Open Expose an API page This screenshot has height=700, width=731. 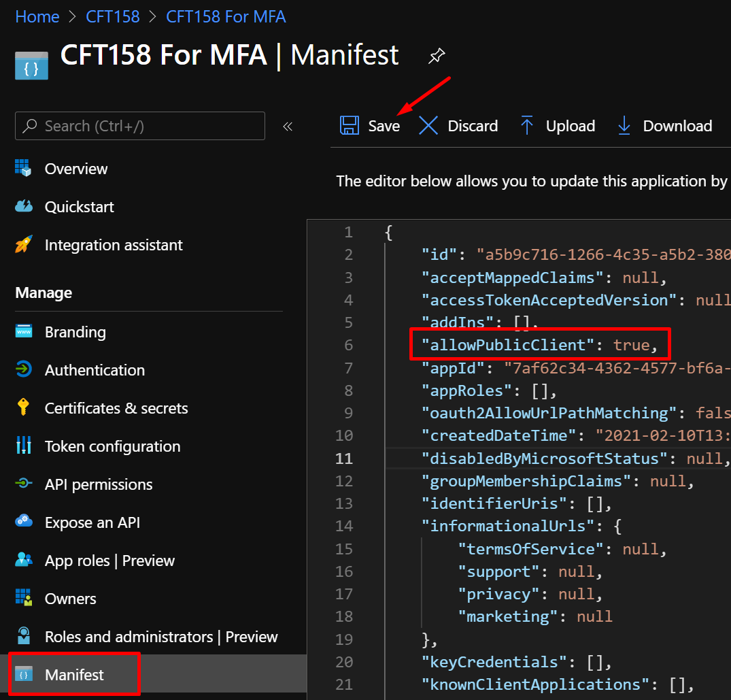pyautogui.click(x=92, y=522)
